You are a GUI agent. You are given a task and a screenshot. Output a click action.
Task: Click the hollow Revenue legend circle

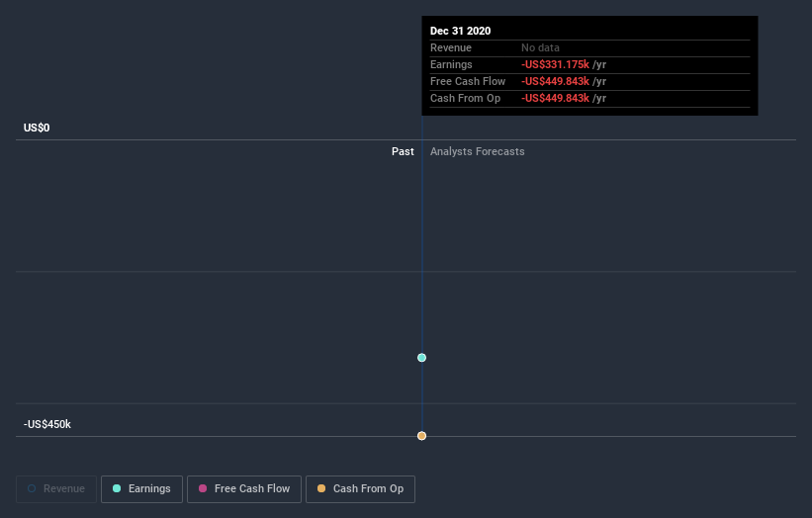pos(32,488)
